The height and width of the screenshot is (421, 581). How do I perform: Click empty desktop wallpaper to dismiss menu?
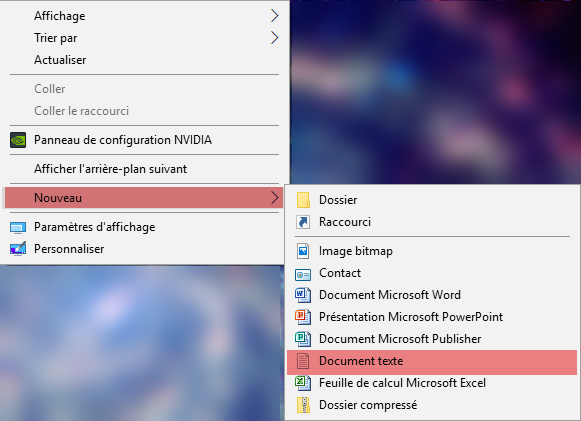[x=434, y=93]
